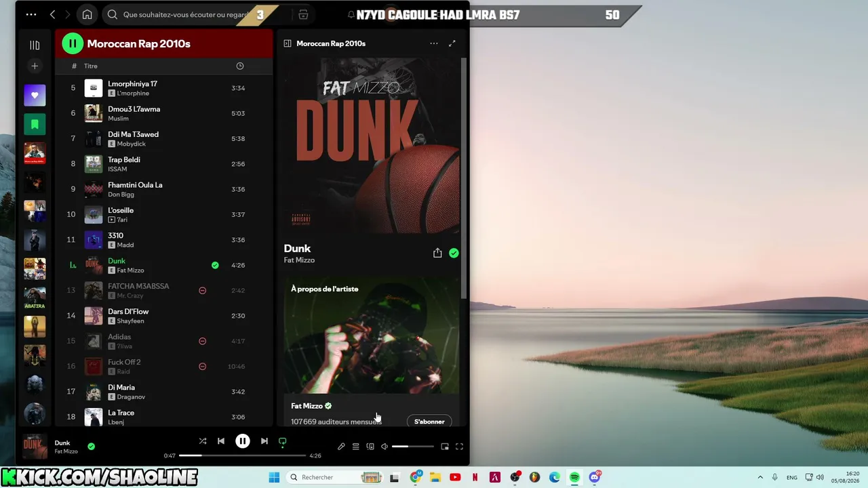
Task: Show lyrics with microphone icon
Action: [x=341, y=447]
